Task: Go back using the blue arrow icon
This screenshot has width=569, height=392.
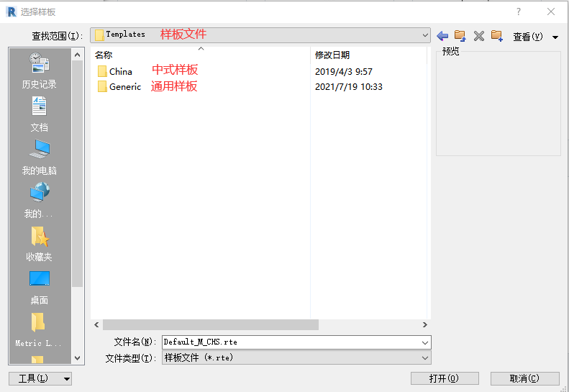Action: point(442,36)
